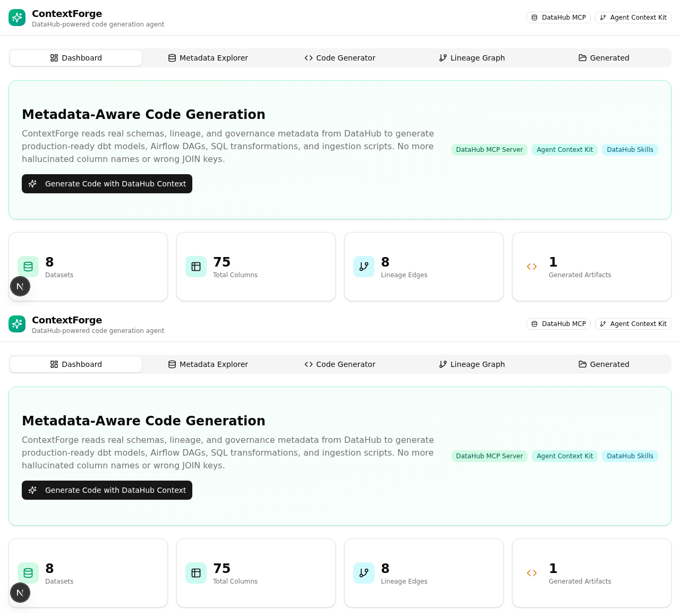680x616 pixels.
Task: Click the Code Generator brackets icon in the upper tab bar
Action: pyautogui.click(x=309, y=58)
